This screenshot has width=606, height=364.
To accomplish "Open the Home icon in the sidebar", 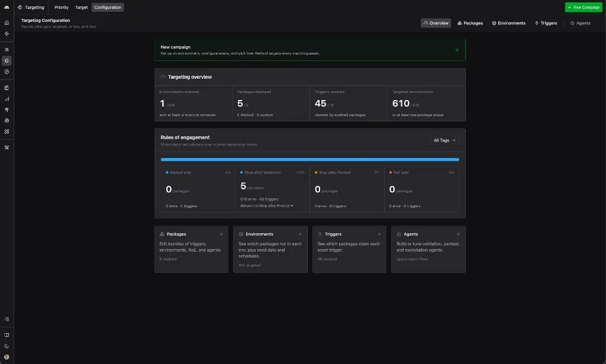I will [x=7, y=23].
